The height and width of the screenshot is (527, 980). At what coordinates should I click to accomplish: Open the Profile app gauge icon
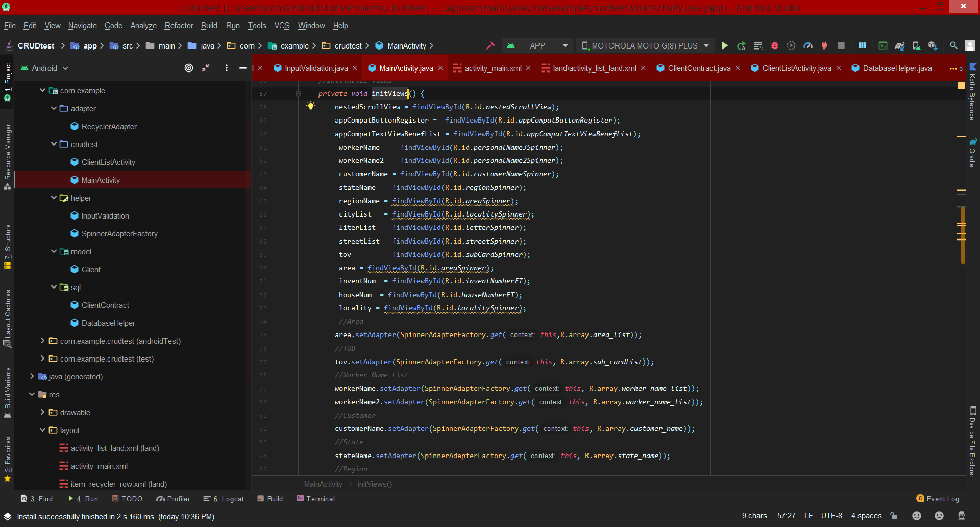[808, 45]
